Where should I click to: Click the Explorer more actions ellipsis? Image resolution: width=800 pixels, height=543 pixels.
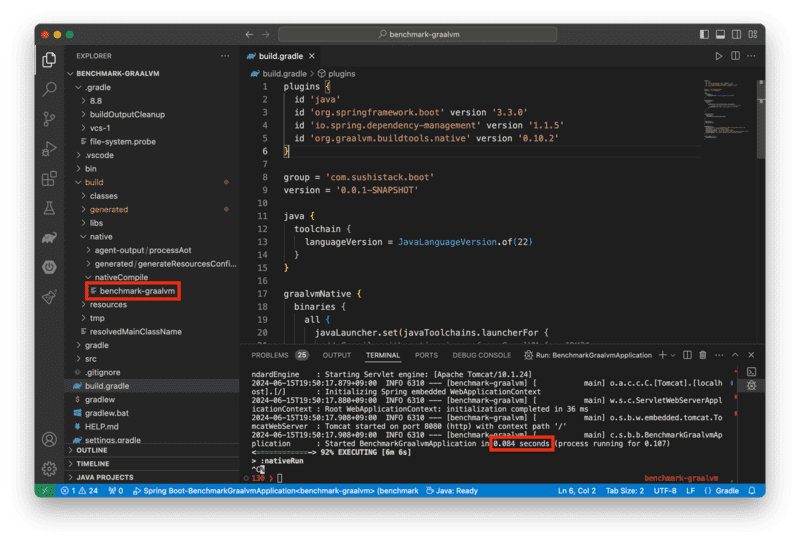click(x=225, y=56)
